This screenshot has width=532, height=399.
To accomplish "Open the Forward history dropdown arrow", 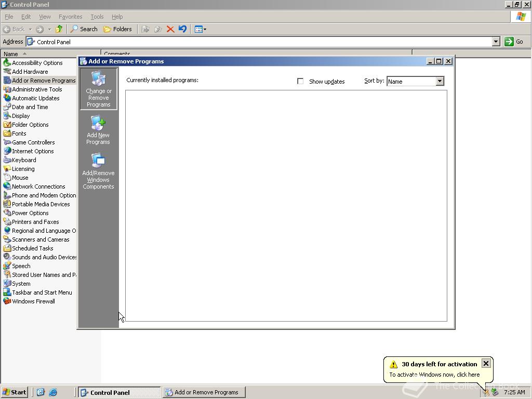I will coord(49,29).
